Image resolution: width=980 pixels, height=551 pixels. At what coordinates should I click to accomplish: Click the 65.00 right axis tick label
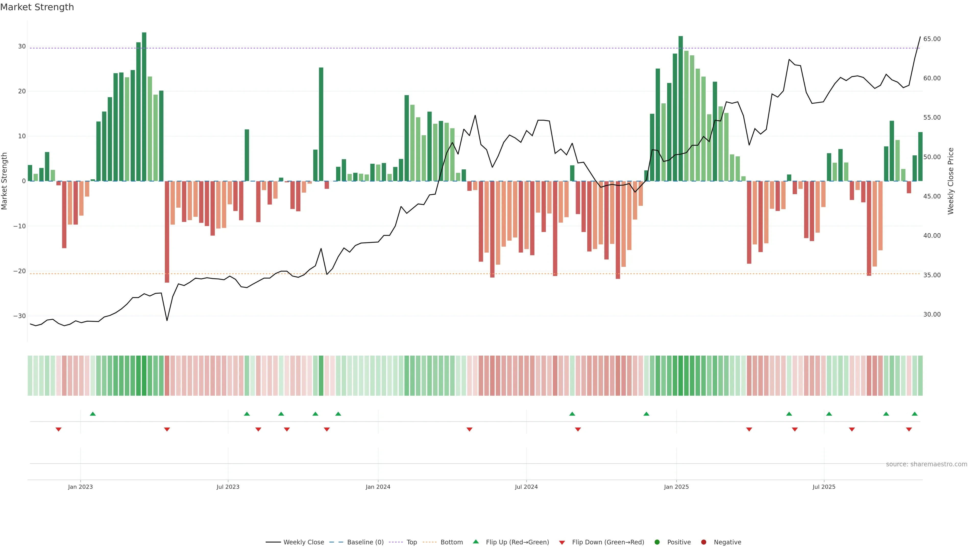(932, 39)
